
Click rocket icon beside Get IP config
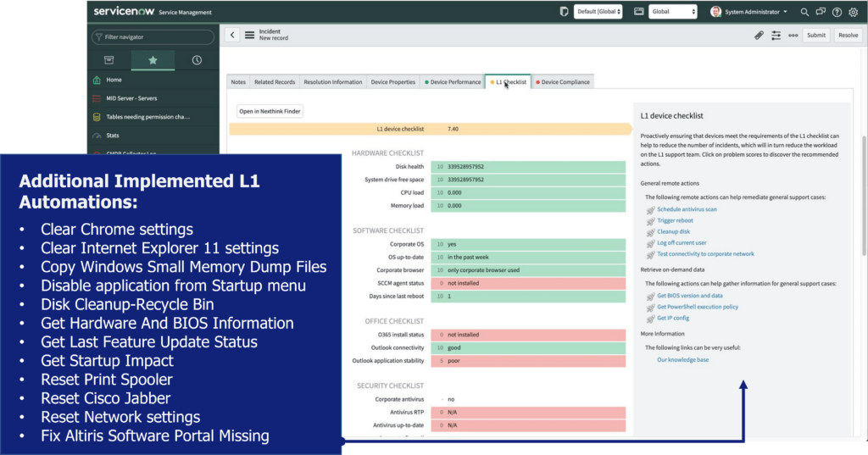pyautogui.click(x=650, y=319)
